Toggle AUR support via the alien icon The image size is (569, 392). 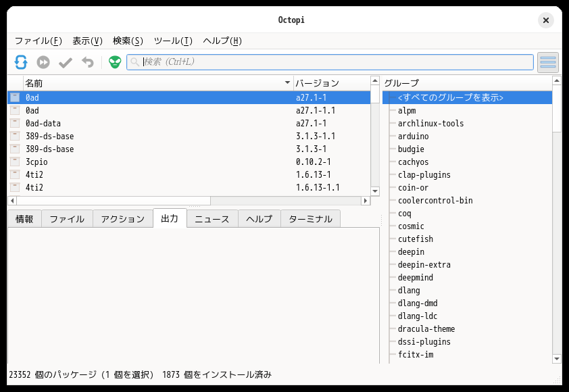click(114, 62)
